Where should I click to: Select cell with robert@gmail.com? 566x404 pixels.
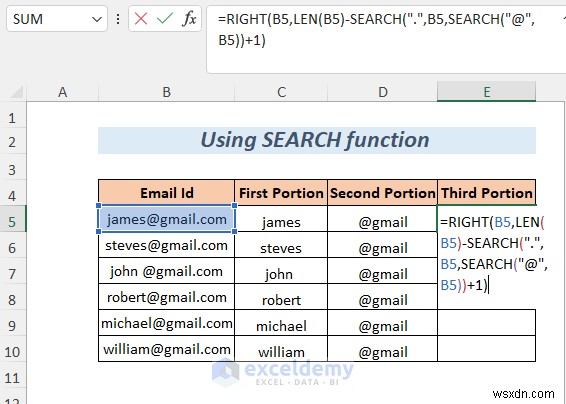(166, 297)
